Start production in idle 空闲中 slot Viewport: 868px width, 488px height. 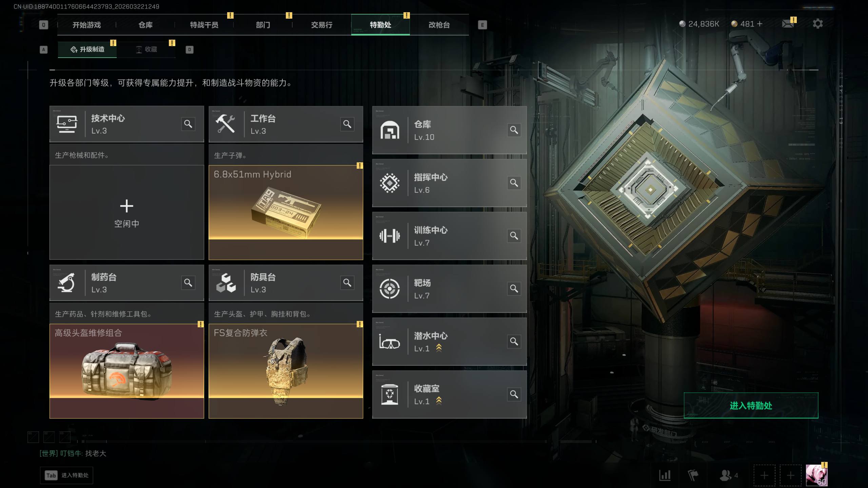point(127,212)
